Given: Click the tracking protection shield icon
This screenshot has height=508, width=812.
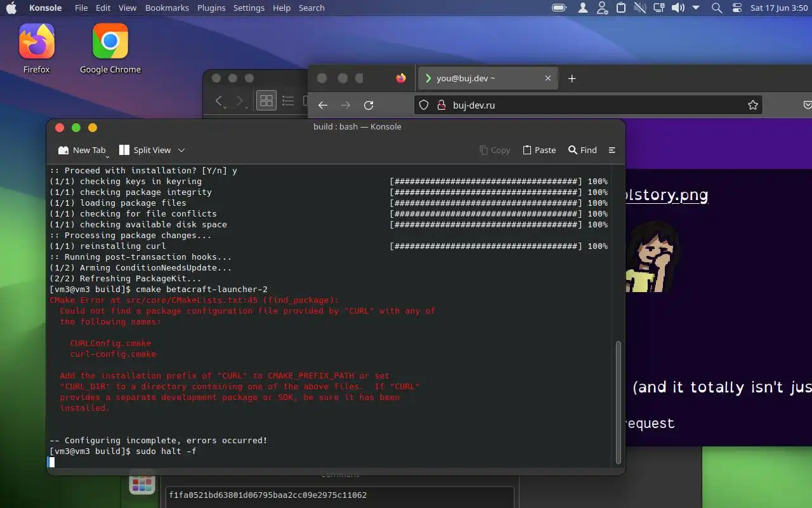Looking at the screenshot, I should [424, 105].
